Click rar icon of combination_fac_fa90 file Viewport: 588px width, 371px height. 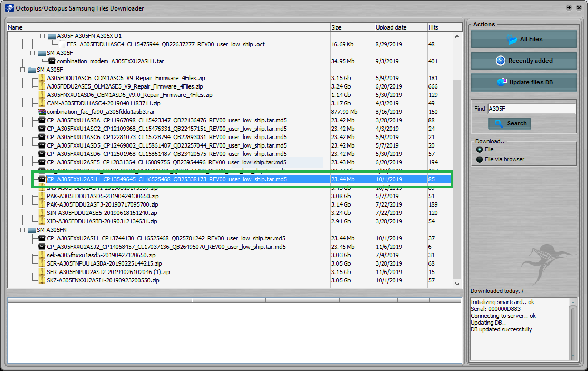pos(42,112)
